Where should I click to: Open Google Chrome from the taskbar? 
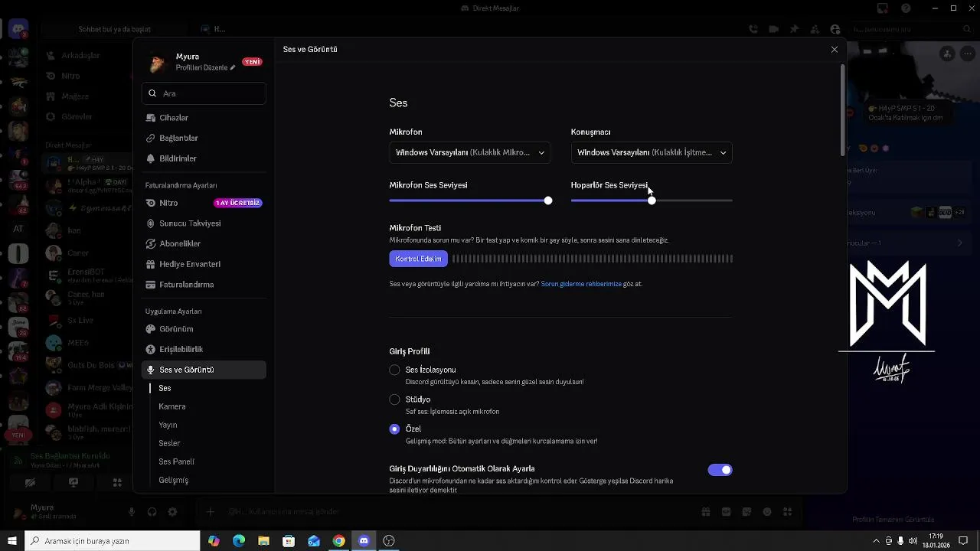(338, 541)
